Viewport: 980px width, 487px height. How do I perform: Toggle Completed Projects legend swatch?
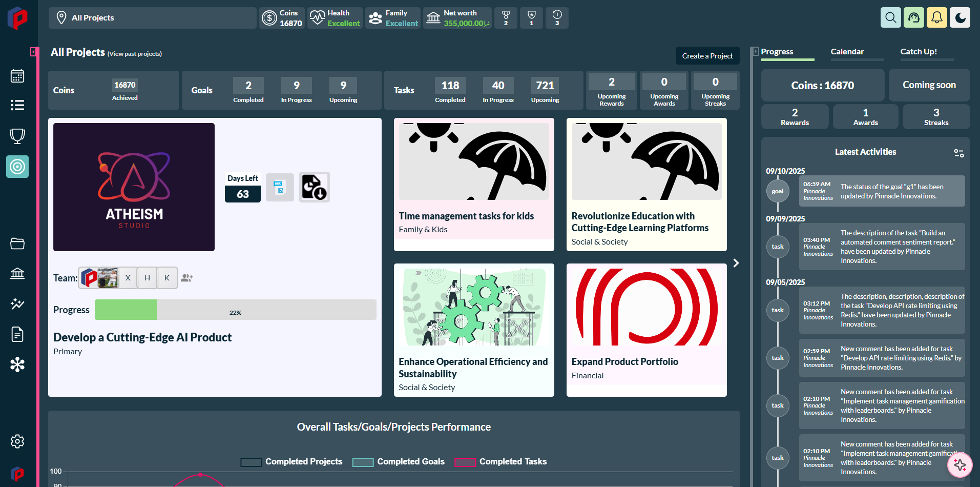(x=251, y=462)
